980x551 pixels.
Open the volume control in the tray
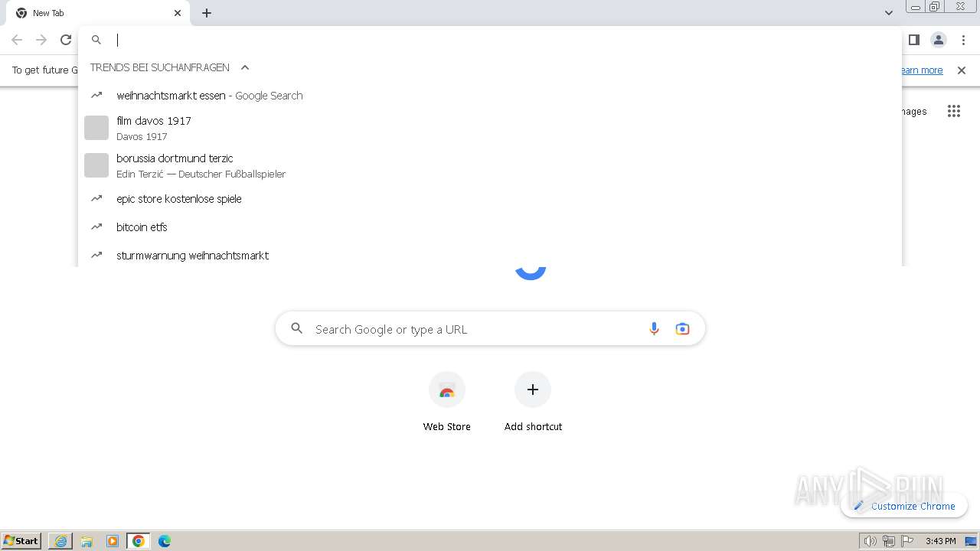[870, 541]
